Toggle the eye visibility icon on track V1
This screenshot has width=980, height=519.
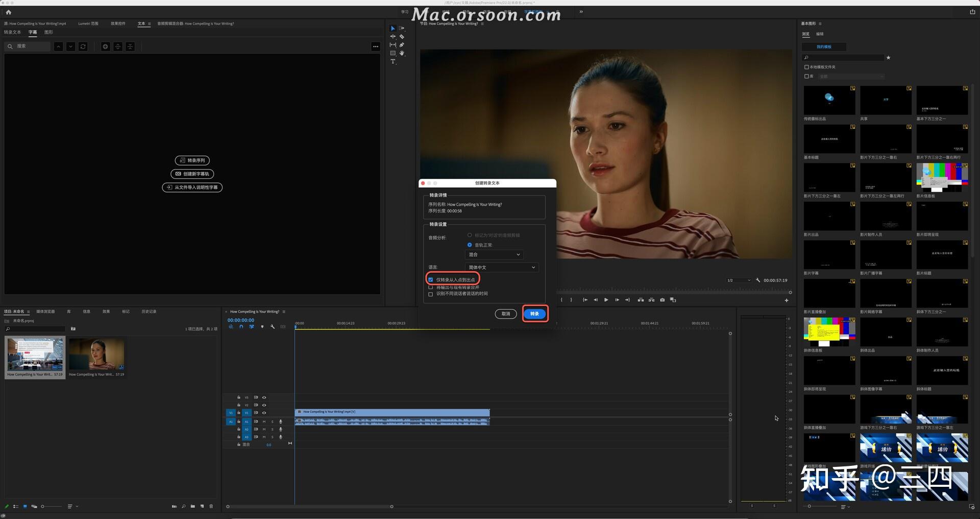tap(264, 413)
